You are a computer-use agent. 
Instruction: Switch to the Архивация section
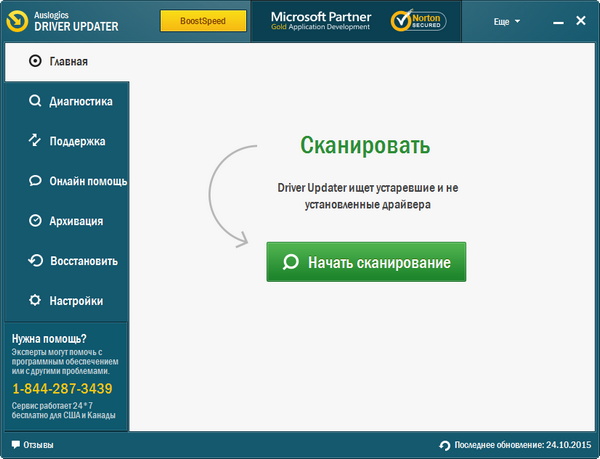click(x=76, y=221)
